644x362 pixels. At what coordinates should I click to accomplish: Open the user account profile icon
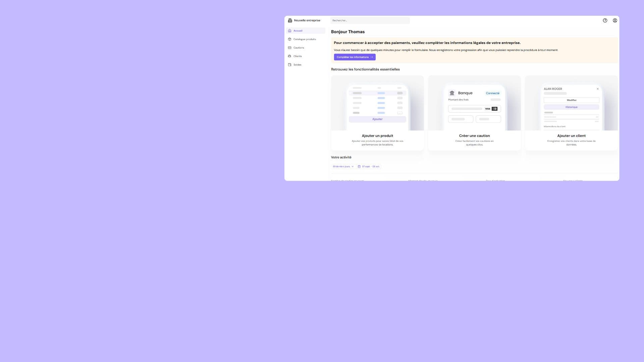click(x=615, y=20)
